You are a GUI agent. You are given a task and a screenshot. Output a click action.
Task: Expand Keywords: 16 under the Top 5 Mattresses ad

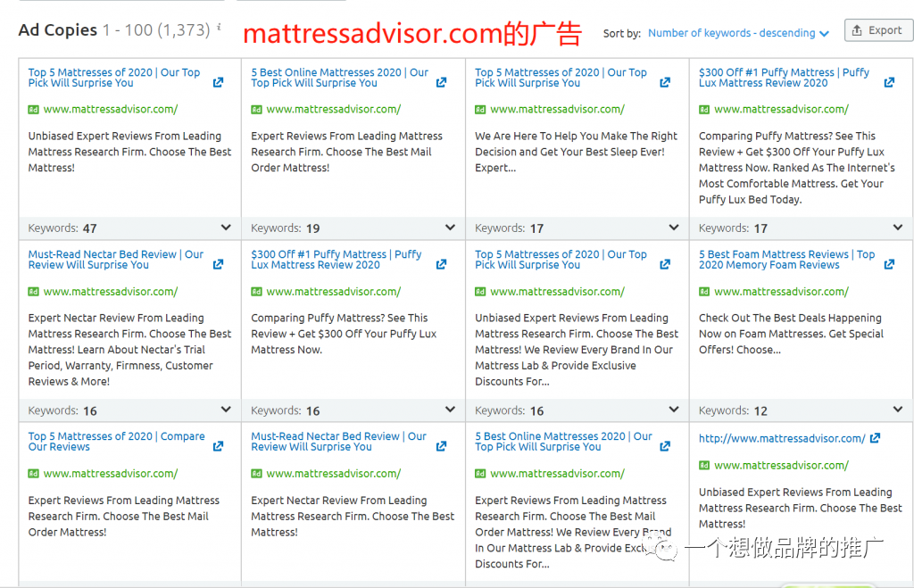tap(674, 410)
